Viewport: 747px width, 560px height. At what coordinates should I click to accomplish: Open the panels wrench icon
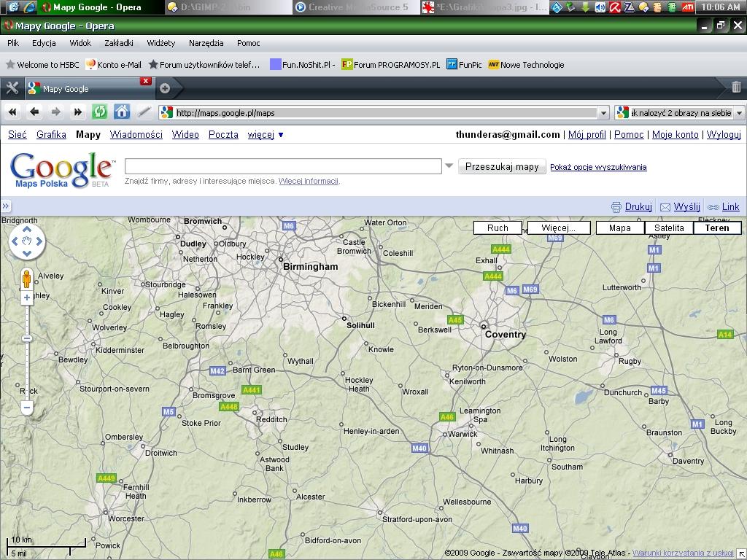coord(12,88)
